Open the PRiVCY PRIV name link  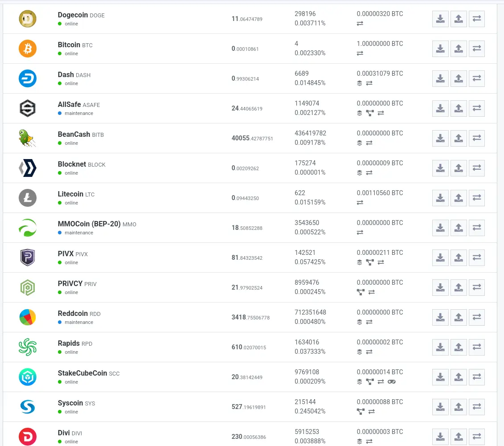click(77, 284)
